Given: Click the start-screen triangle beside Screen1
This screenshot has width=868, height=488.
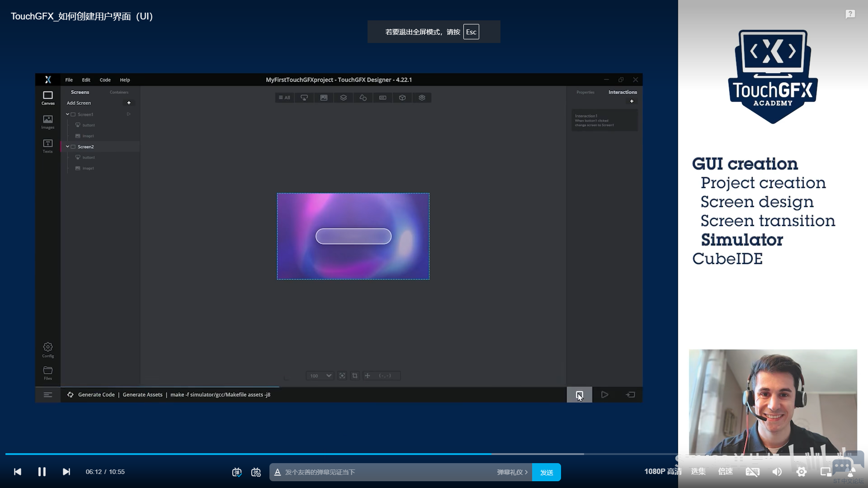Looking at the screenshot, I should point(129,114).
